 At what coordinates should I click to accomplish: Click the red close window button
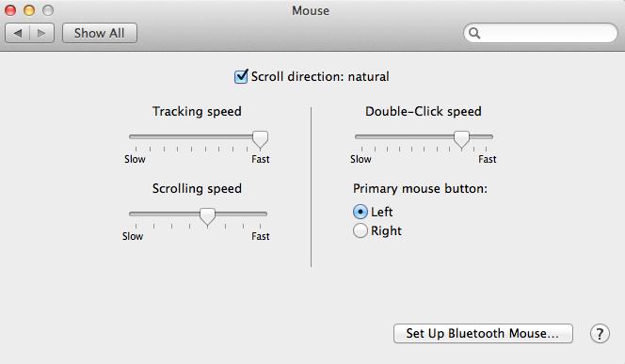[10, 10]
